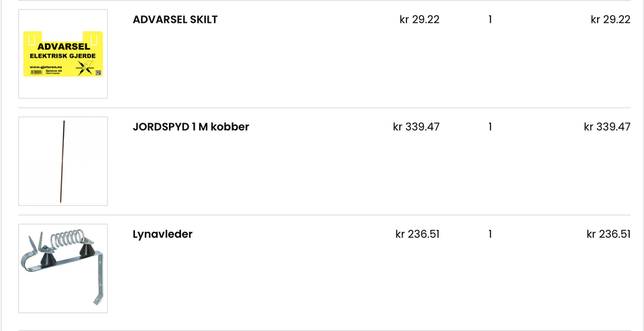Viewport: 644px width, 331px height.
Task: Select the quantity for JORDSPYD 1 M kobber
Action: pyautogui.click(x=490, y=127)
